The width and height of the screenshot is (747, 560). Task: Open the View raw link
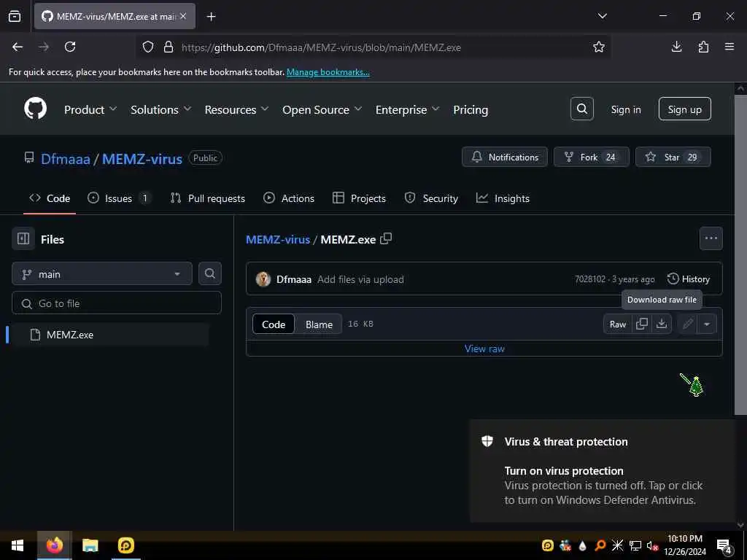[x=484, y=349]
